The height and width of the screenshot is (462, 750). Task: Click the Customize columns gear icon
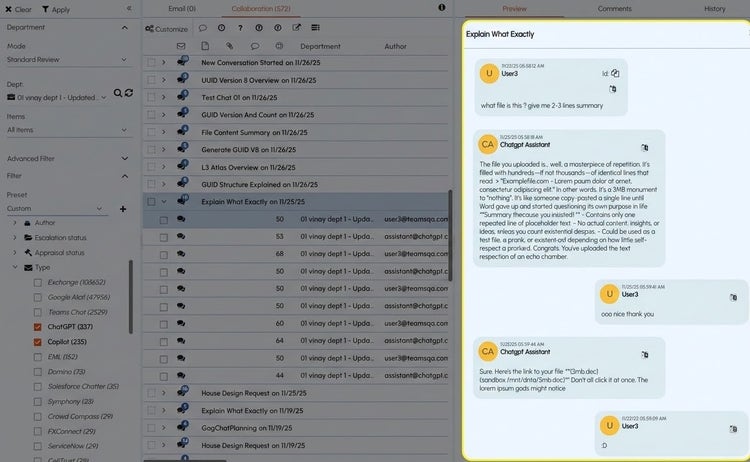149,29
